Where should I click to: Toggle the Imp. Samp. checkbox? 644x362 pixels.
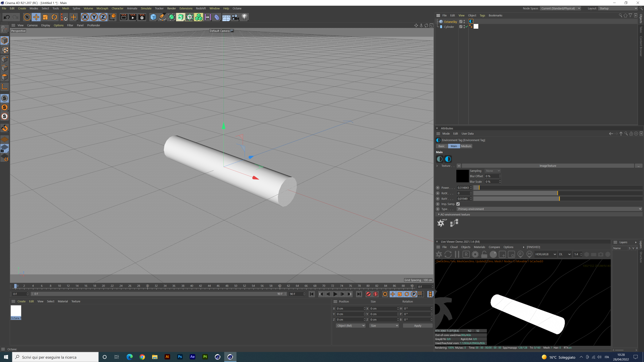pos(458,204)
